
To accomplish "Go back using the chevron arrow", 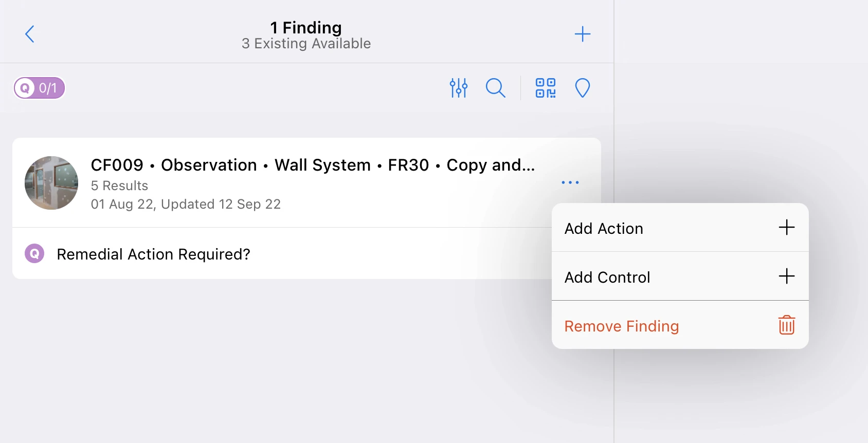I will pyautogui.click(x=30, y=34).
